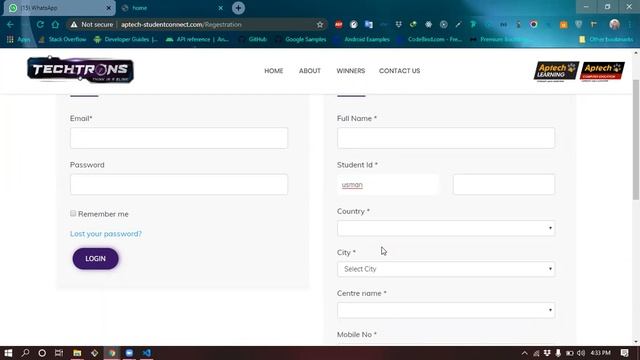Click the orange square extension icon
Image resolution: width=640 pixels, height=360 pixels.
[x=563, y=24]
